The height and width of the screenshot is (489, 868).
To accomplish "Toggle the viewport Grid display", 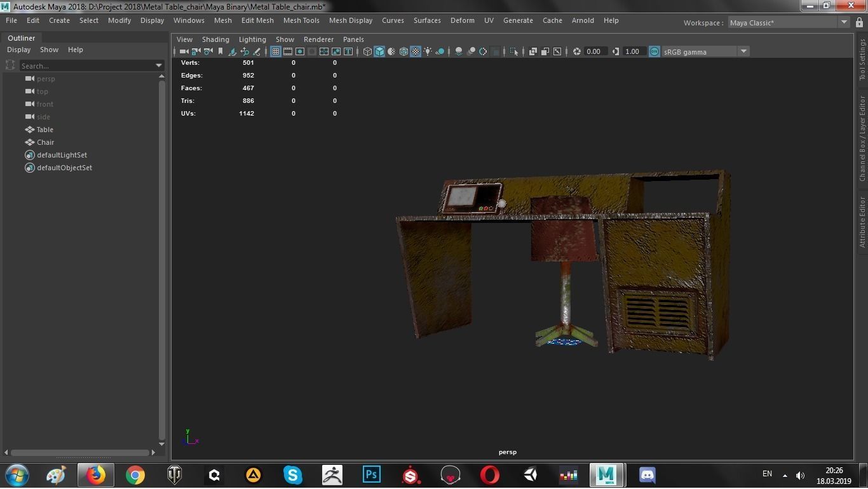I will (x=275, y=51).
